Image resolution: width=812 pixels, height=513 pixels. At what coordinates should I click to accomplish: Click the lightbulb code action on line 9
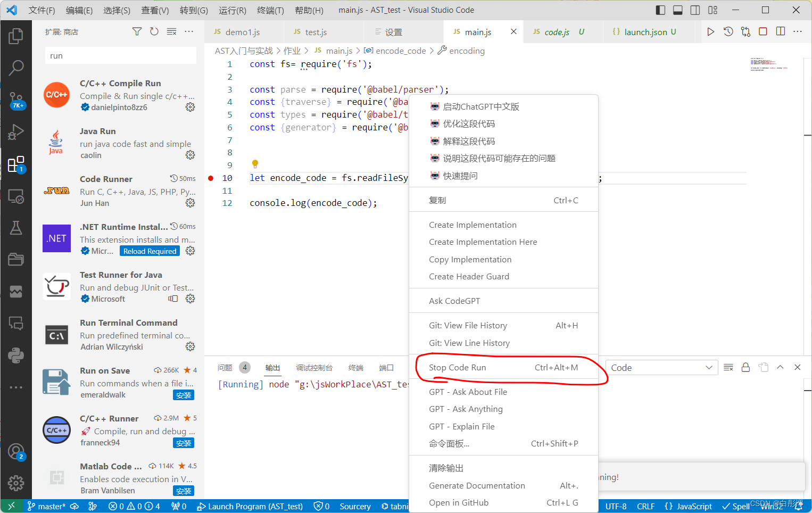(x=255, y=164)
